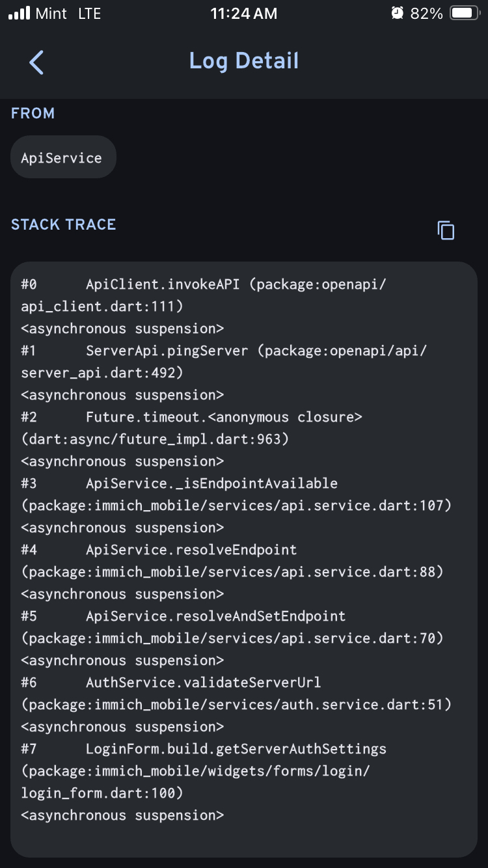Tap the Log Detail page title

tap(243, 61)
